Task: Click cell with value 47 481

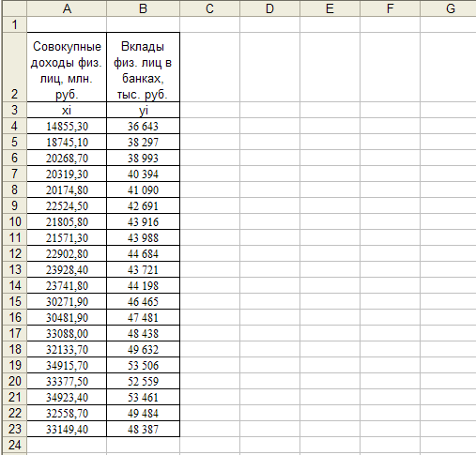Action: click(143, 317)
